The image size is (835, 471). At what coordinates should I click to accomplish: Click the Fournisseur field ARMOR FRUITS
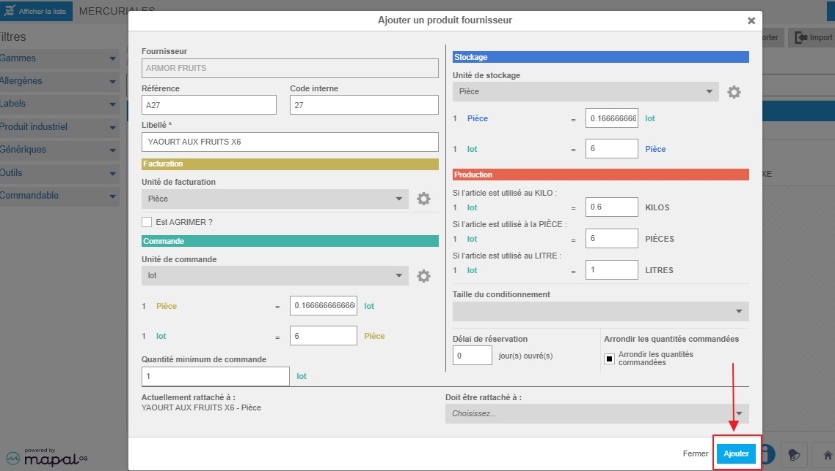point(290,68)
